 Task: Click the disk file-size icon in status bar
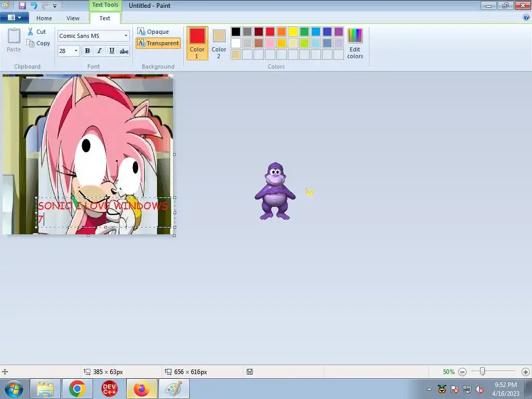tap(249, 372)
